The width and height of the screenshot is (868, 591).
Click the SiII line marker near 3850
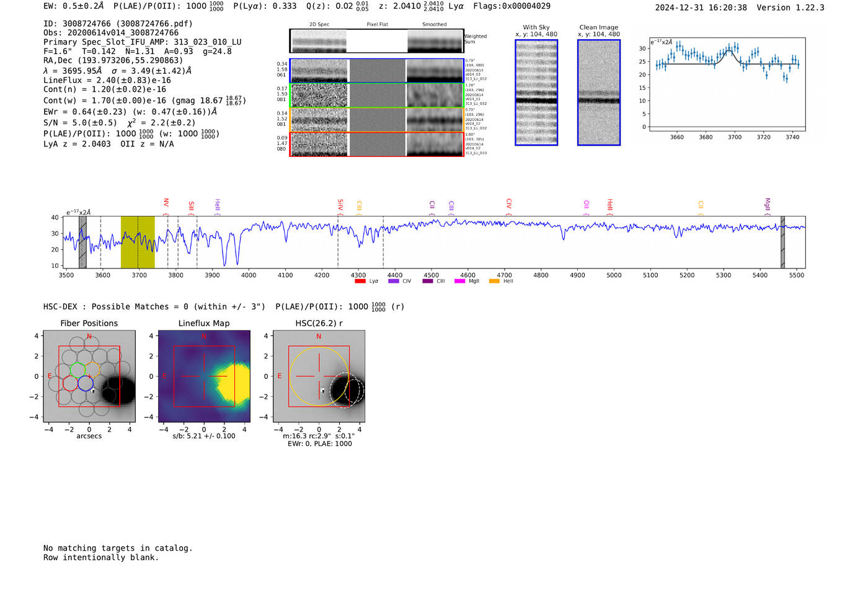(191, 208)
